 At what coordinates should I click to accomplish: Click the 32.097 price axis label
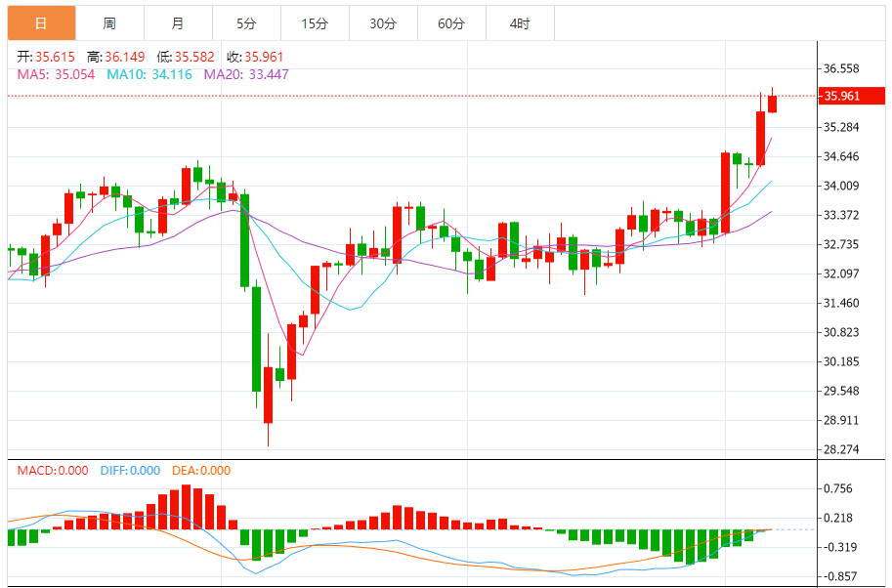click(x=841, y=274)
